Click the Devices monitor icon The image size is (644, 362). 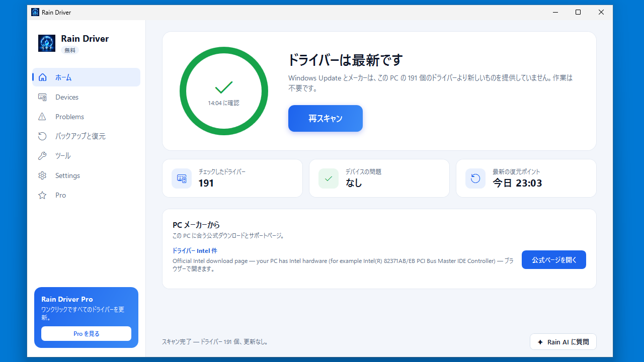coord(42,97)
